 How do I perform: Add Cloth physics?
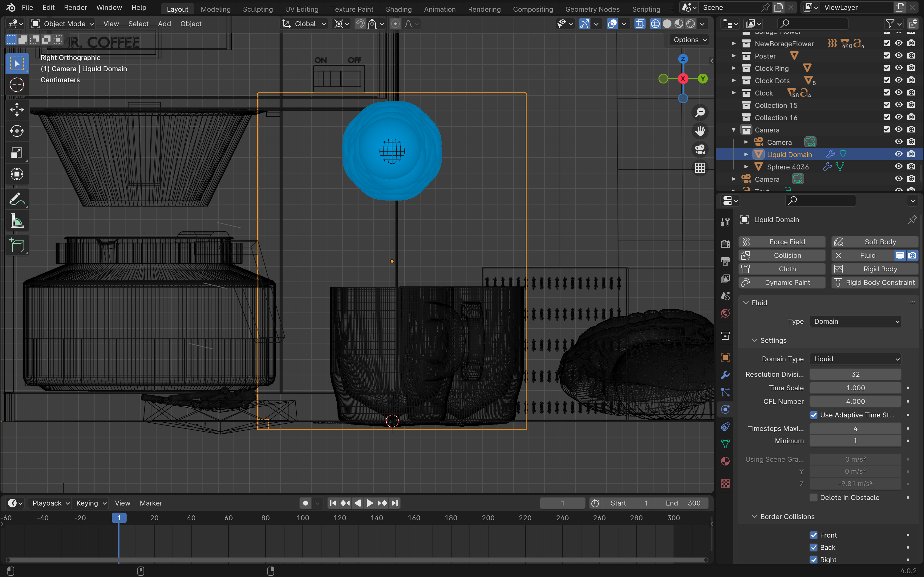[x=782, y=269]
